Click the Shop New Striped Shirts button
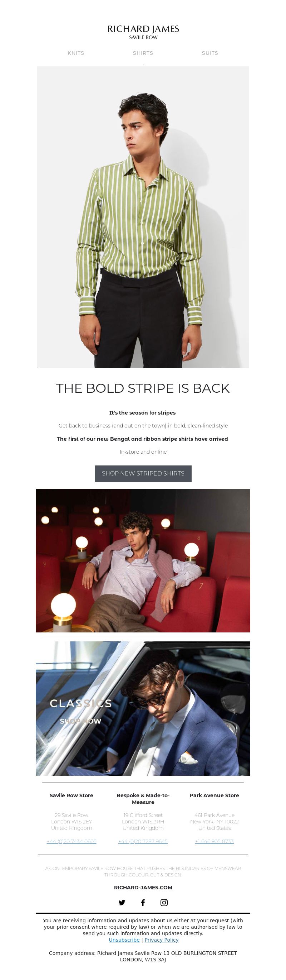The height and width of the screenshot is (980, 286). point(143,473)
